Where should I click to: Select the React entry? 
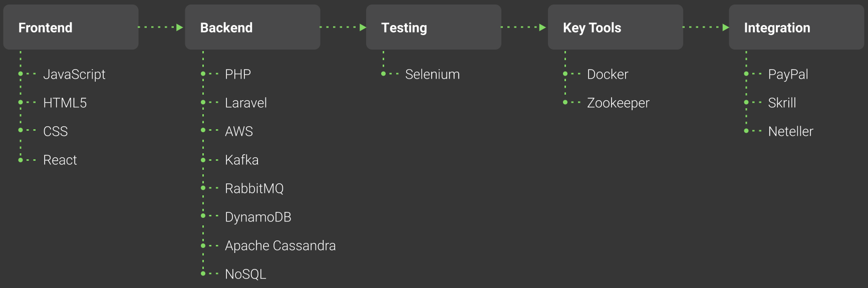[x=60, y=160]
